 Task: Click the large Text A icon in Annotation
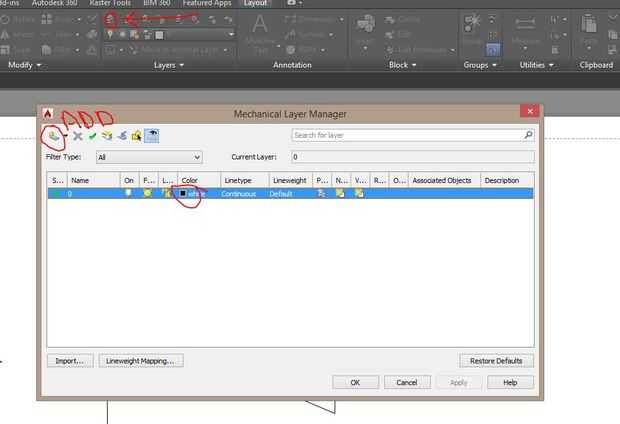tap(260, 25)
